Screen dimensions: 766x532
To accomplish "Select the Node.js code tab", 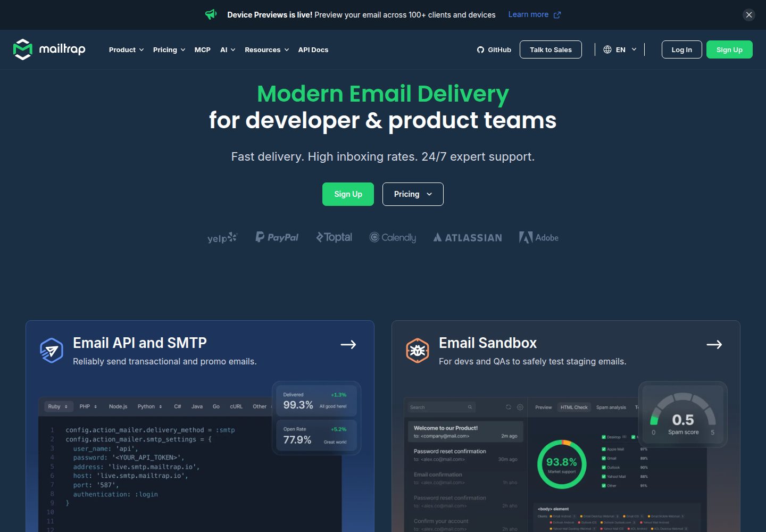I will [118, 406].
